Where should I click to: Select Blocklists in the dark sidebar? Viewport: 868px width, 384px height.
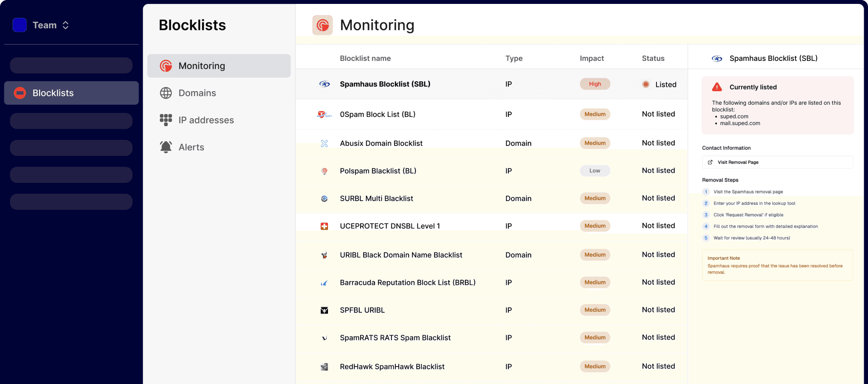point(71,93)
